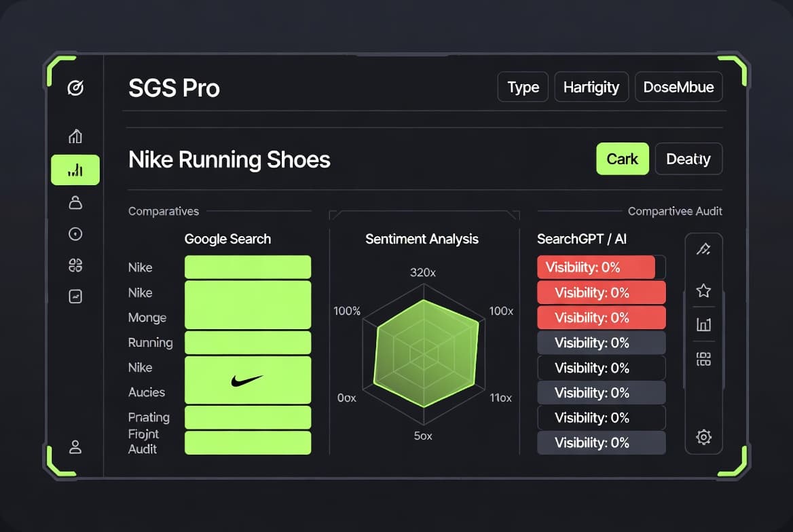
Task: Expand the Hartigity menu
Action: click(591, 87)
